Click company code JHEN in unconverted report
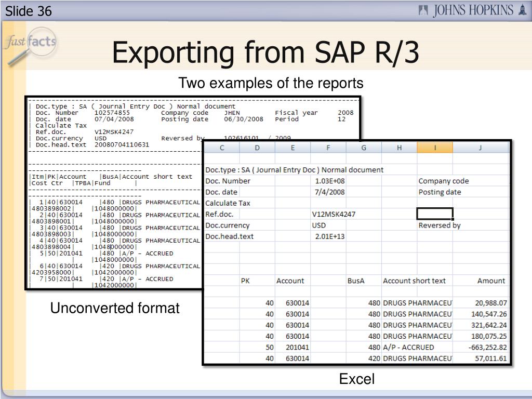 [x=232, y=113]
